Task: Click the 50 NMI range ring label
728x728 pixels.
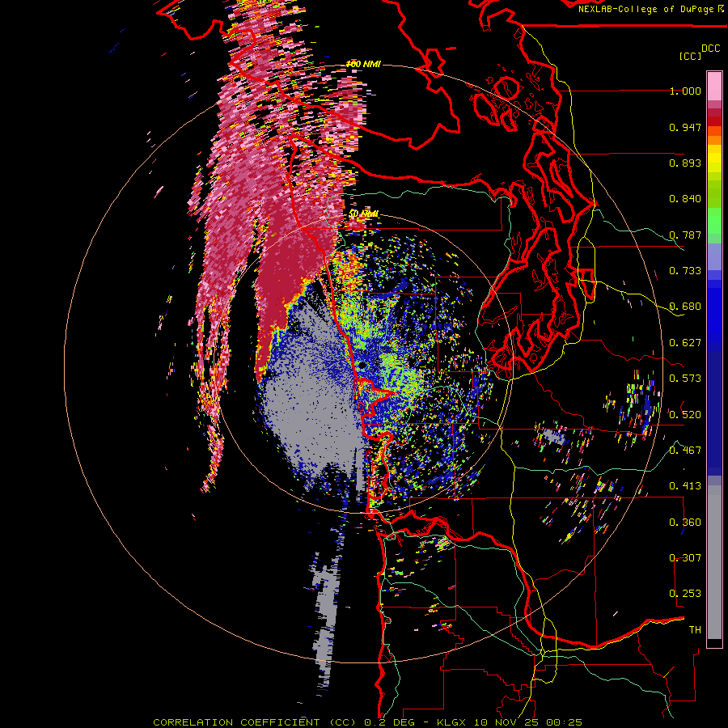Action: 363,214
